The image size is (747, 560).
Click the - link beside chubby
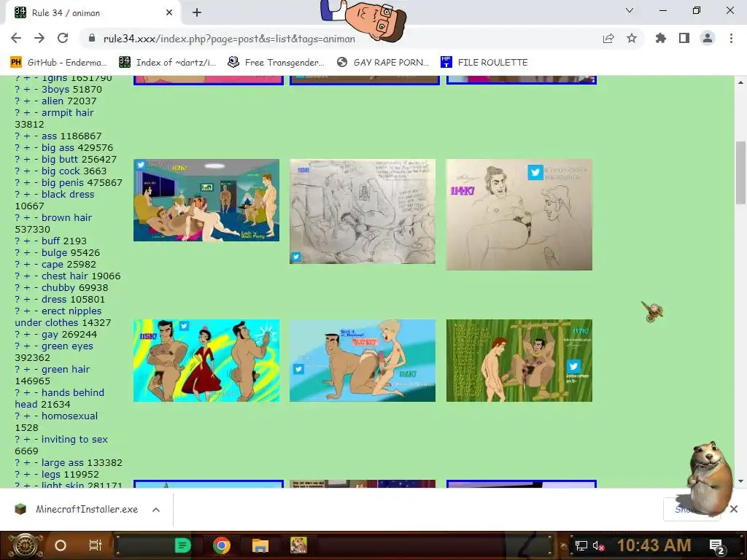click(x=36, y=287)
